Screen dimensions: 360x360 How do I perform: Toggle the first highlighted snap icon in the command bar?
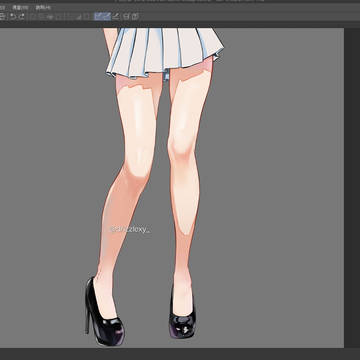[98, 16]
